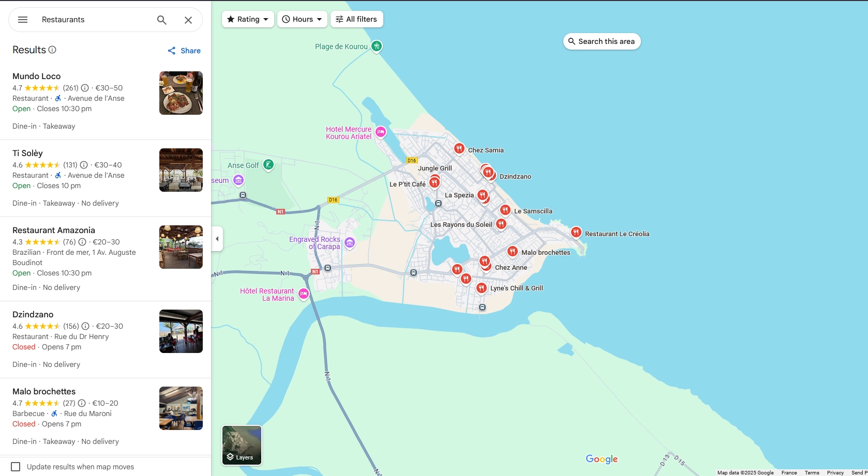Click the Share icon above the results

point(172,51)
